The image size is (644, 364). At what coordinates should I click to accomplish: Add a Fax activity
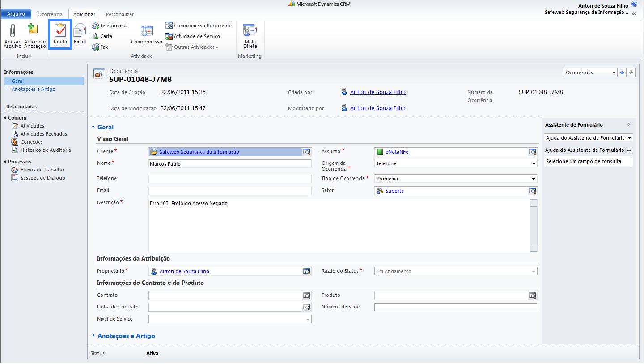[100, 47]
